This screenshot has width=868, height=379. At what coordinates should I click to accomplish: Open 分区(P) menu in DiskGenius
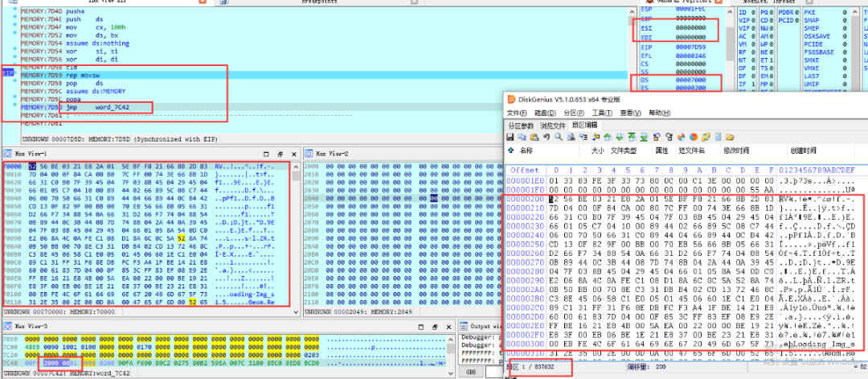[574, 113]
